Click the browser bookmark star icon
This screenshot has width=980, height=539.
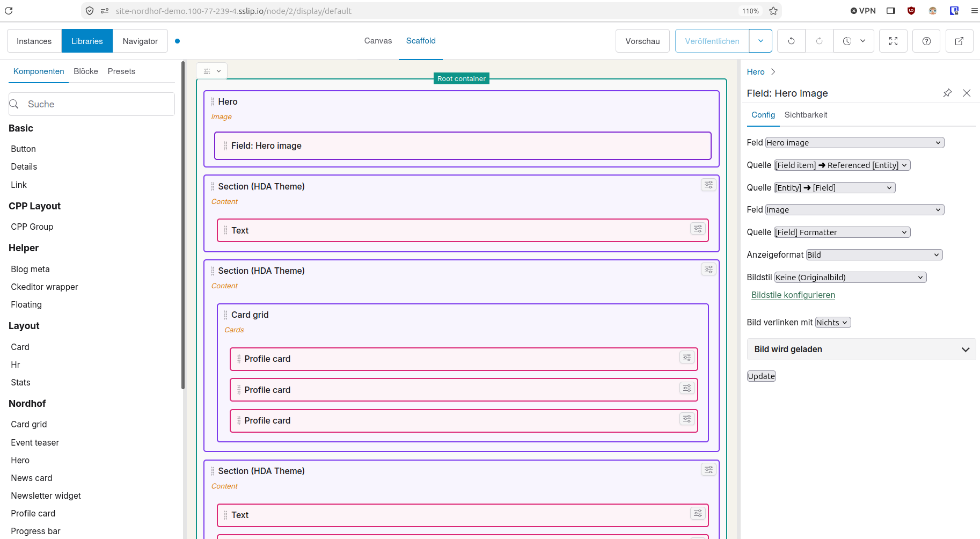coord(773,11)
